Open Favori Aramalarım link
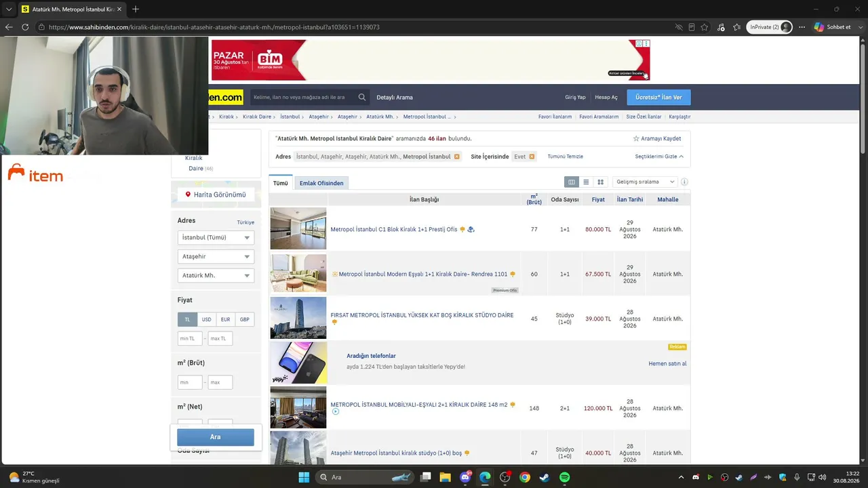 click(599, 117)
